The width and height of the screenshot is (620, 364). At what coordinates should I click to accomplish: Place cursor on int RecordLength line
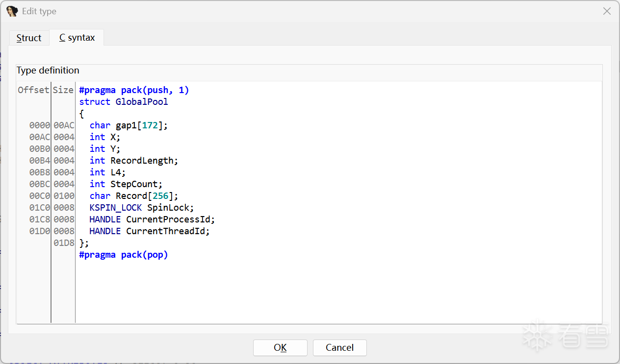tap(134, 161)
